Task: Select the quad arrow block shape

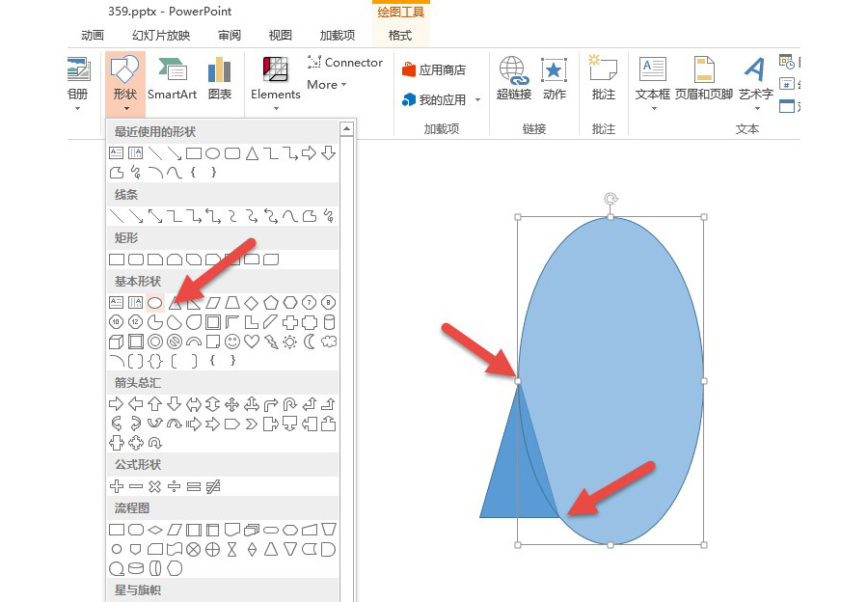Action: pos(231,404)
